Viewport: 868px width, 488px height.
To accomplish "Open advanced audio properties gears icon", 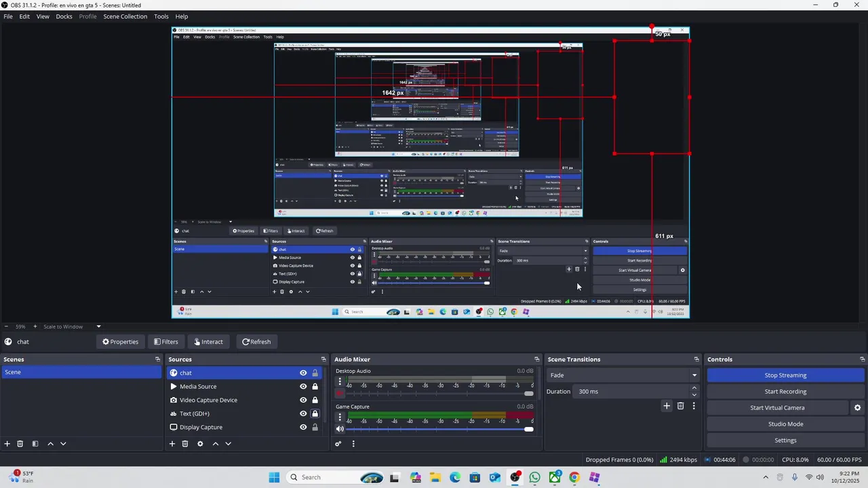I will 338,444.
